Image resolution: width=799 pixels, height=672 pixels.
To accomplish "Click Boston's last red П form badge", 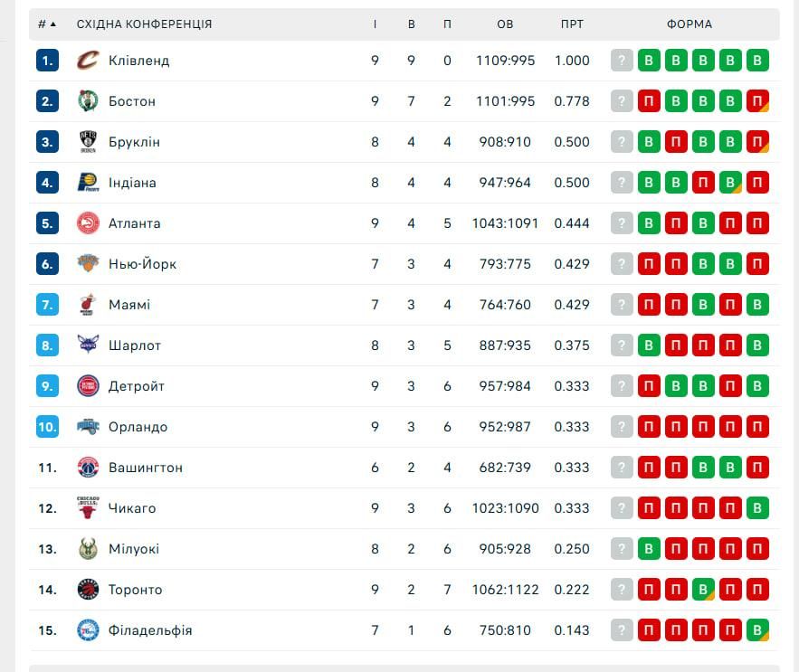I will 757,101.
